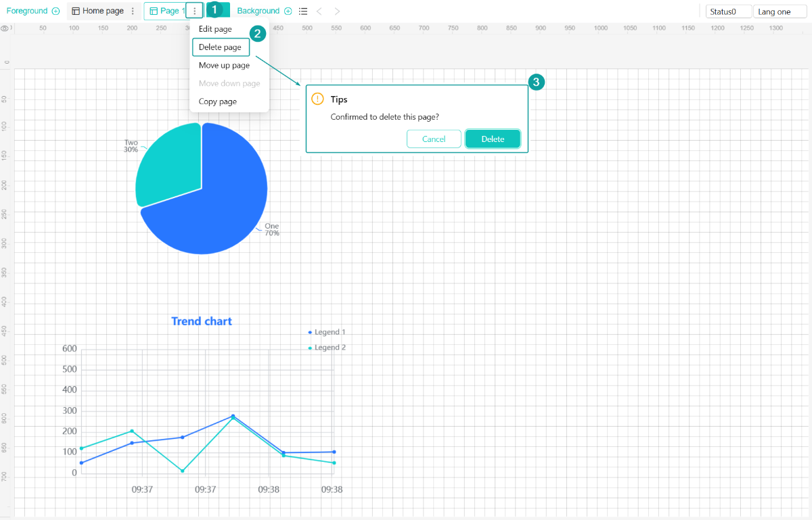This screenshot has width=812, height=520.
Task: Click the 09:38 rightmost x-axis label
Action: (332, 490)
